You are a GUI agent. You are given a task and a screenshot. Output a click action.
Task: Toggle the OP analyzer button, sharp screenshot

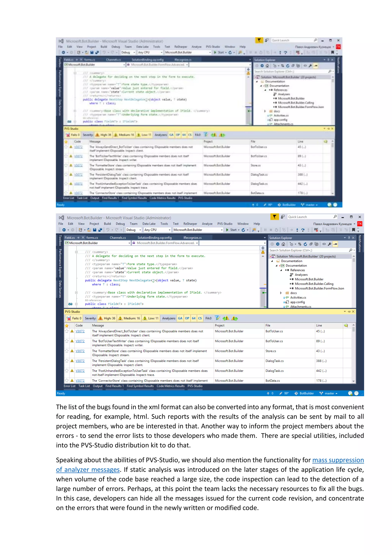coord(187,318)
